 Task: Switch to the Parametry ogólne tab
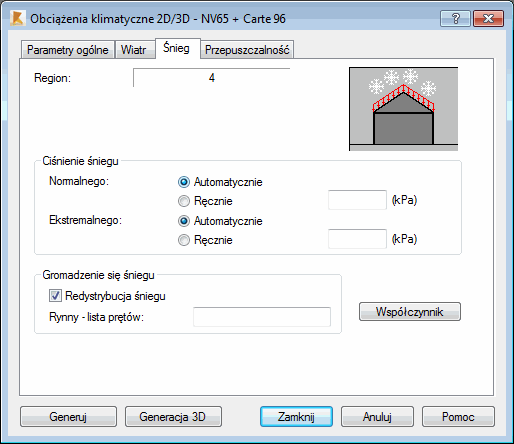click(68, 50)
